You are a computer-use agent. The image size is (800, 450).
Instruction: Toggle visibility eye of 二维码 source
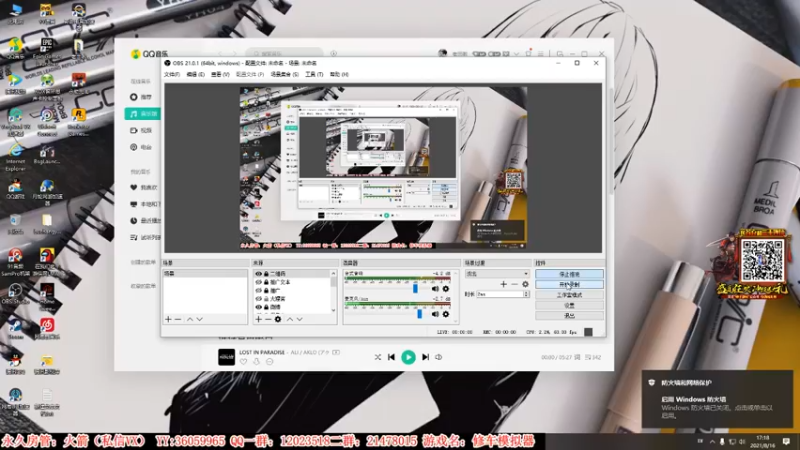point(258,274)
